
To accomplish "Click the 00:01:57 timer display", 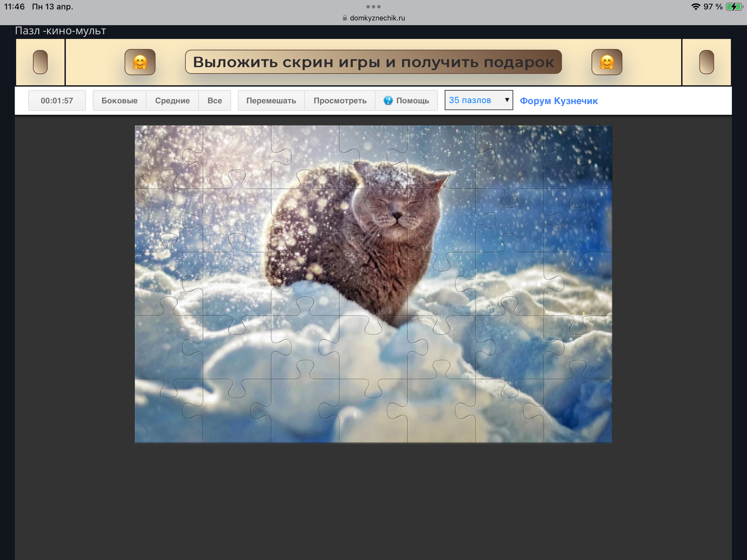I will pyautogui.click(x=57, y=101).
